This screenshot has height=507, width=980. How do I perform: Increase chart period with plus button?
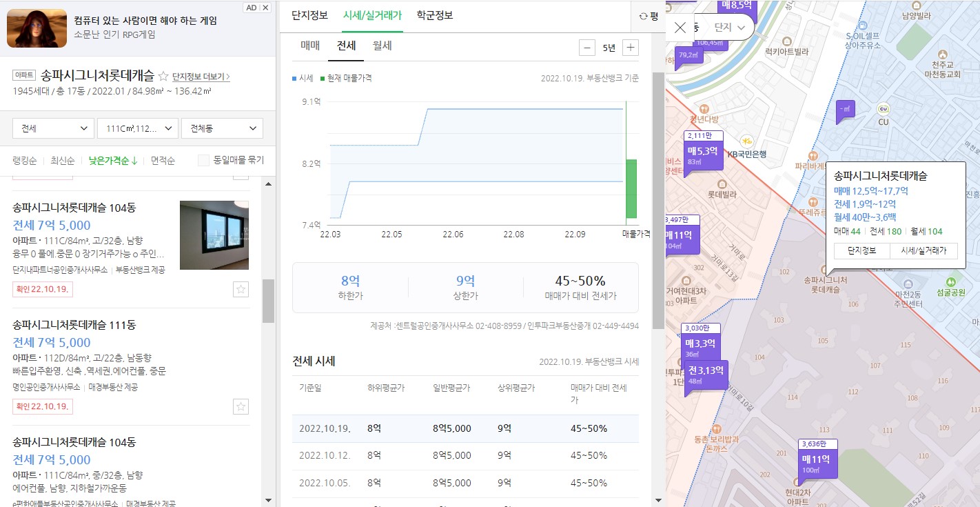(x=631, y=48)
